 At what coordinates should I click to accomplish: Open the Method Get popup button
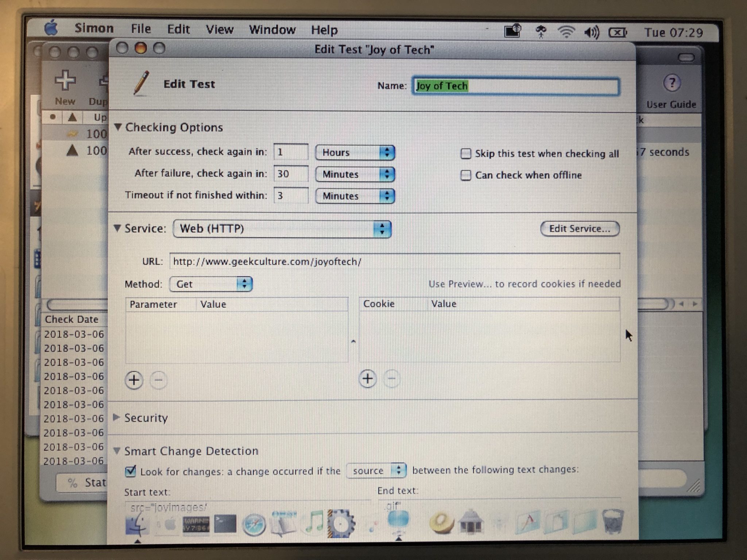tap(211, 284)
